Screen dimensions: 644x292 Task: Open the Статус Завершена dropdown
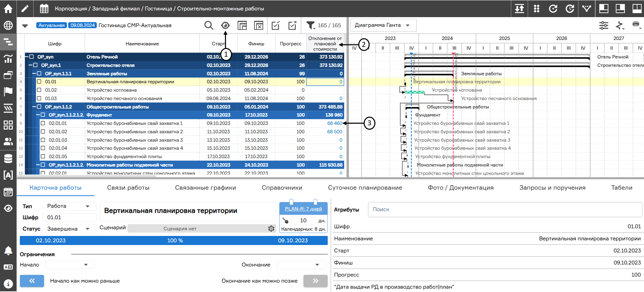pos(69,229)
